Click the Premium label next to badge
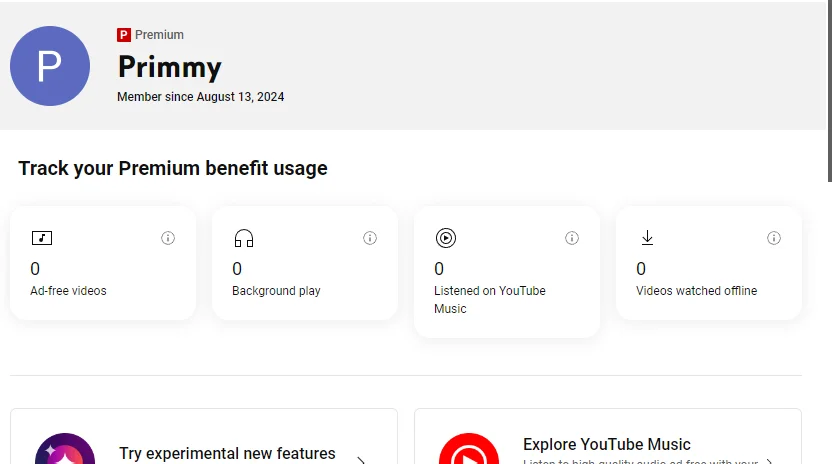This screenshot has width=832, height=464. [159, 35]
